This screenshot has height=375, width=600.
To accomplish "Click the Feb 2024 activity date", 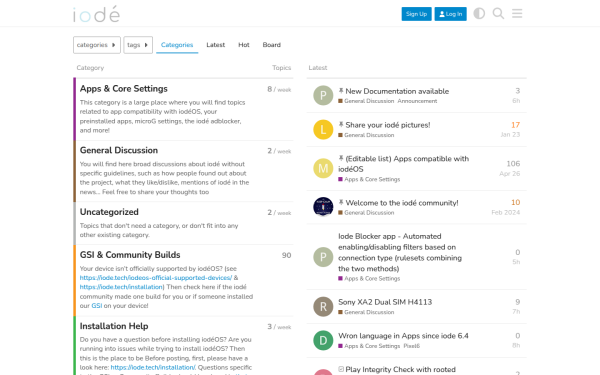I will tap(505, 212).
